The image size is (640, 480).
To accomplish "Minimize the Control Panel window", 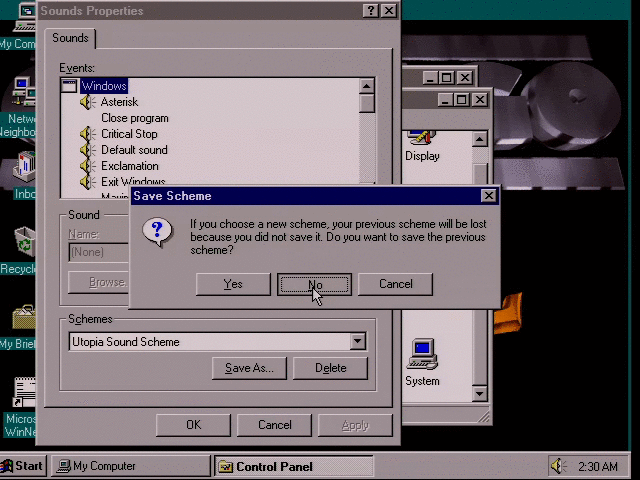I will 445,100.
